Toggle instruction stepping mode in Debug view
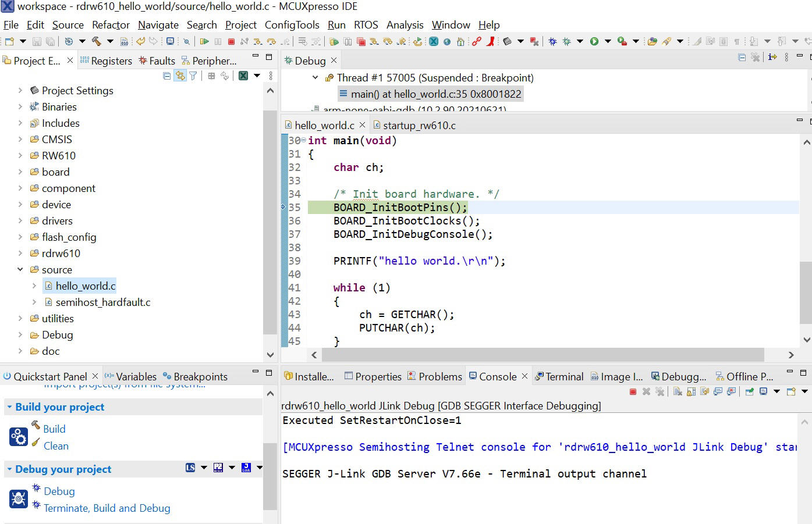The image size is (812, 524). tap(772, 57)
